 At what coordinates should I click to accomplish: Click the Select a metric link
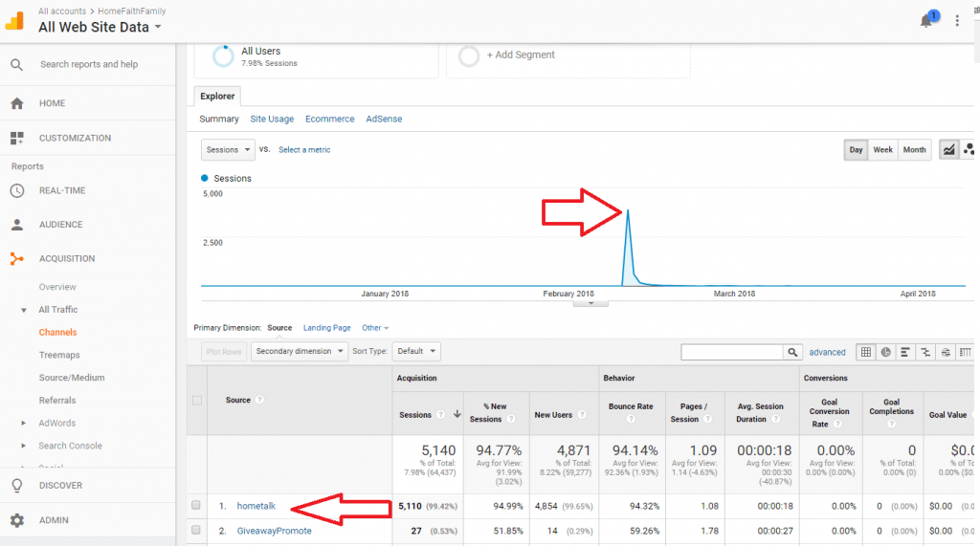[x=304, y=150]
